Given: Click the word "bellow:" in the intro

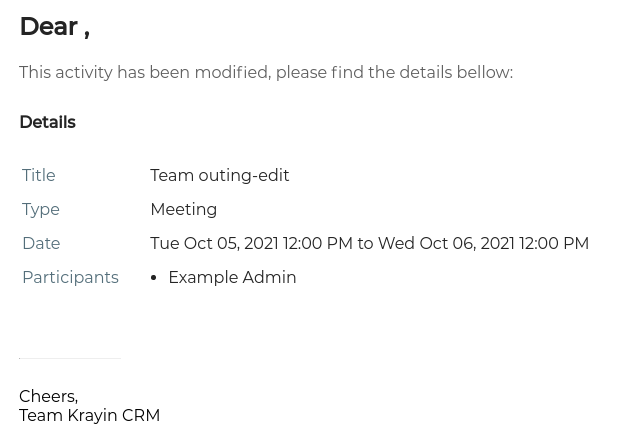Looking at the screenshot, I should [x=485, y=73].
